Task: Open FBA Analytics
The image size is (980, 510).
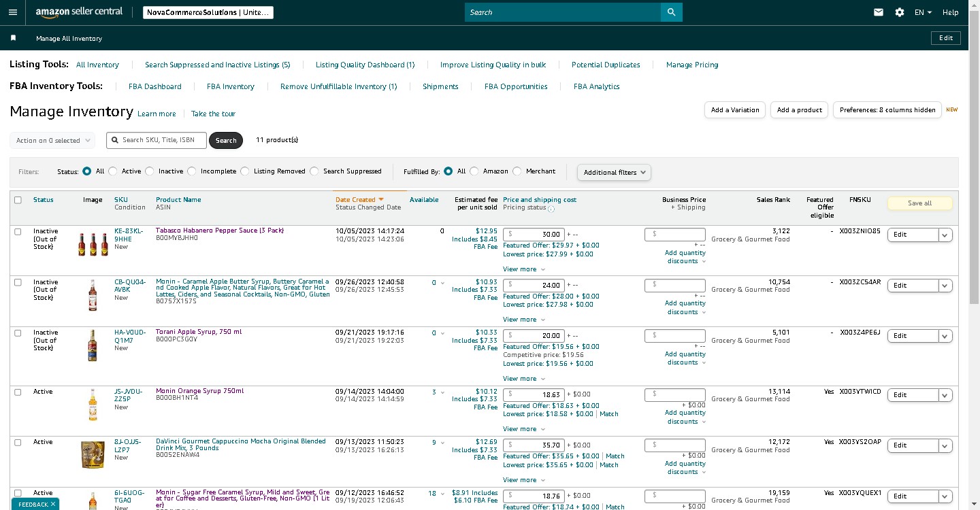Action: tap(597, 86)
